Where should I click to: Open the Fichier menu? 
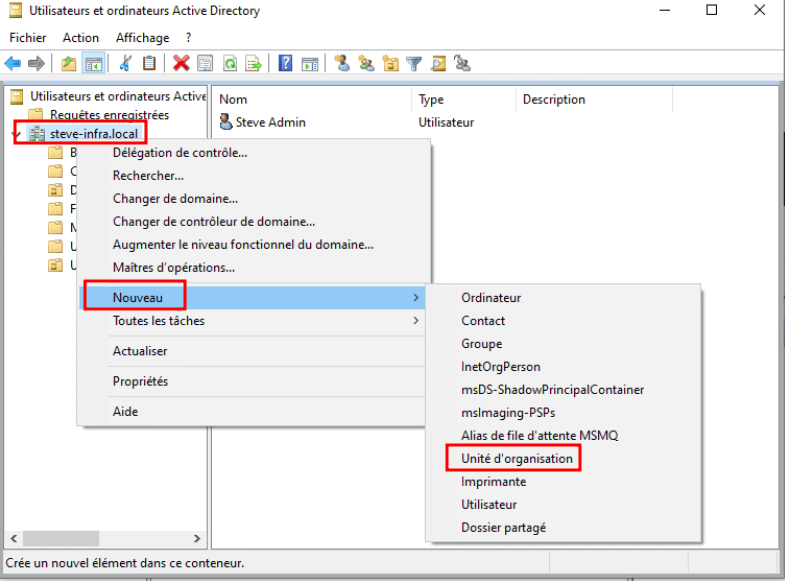coord(29,37)
